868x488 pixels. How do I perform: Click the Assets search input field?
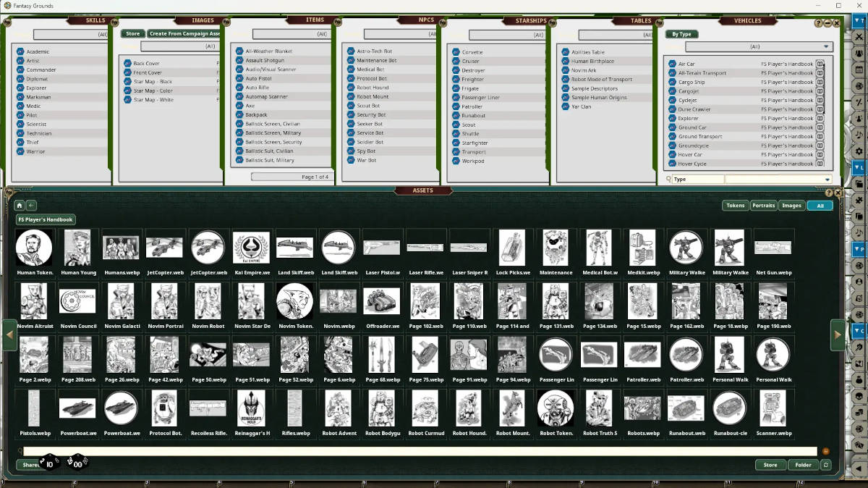coord(420,451)
